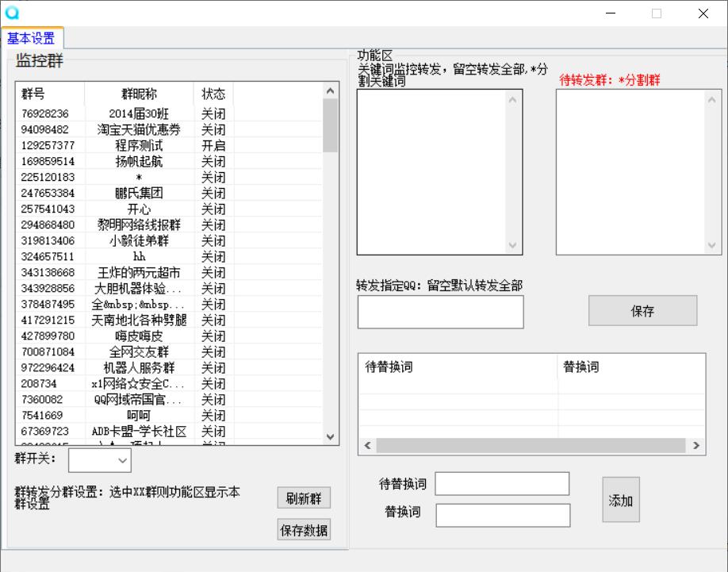Select row 淘宝天猫优惠券
The width and height of the screenshot is (728, 572).
[169, 129]
